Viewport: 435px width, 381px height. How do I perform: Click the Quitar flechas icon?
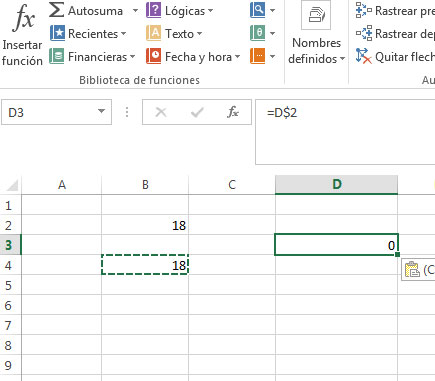(364, 56)
